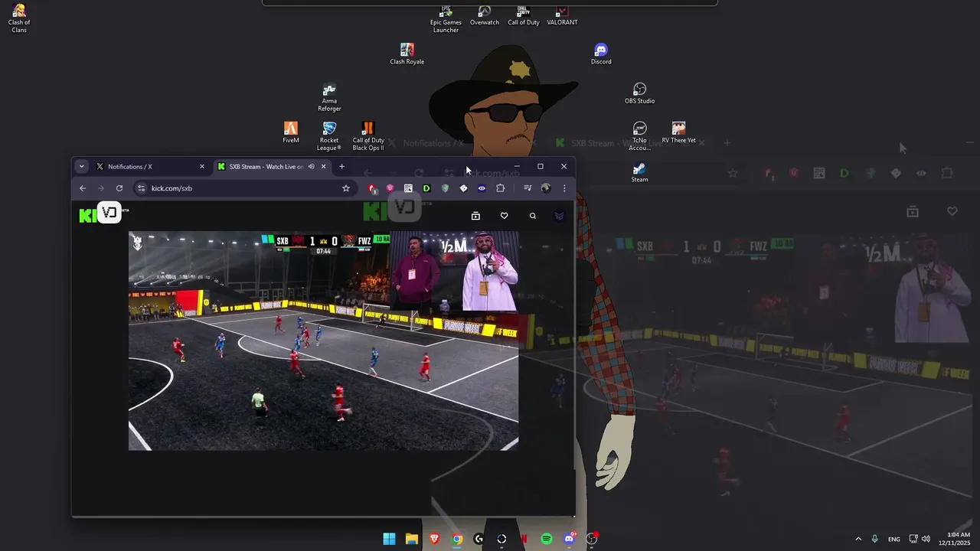Select Clash Royale desktop icon
The height and width of the screenshot is (551, 980).
(407, 54)
